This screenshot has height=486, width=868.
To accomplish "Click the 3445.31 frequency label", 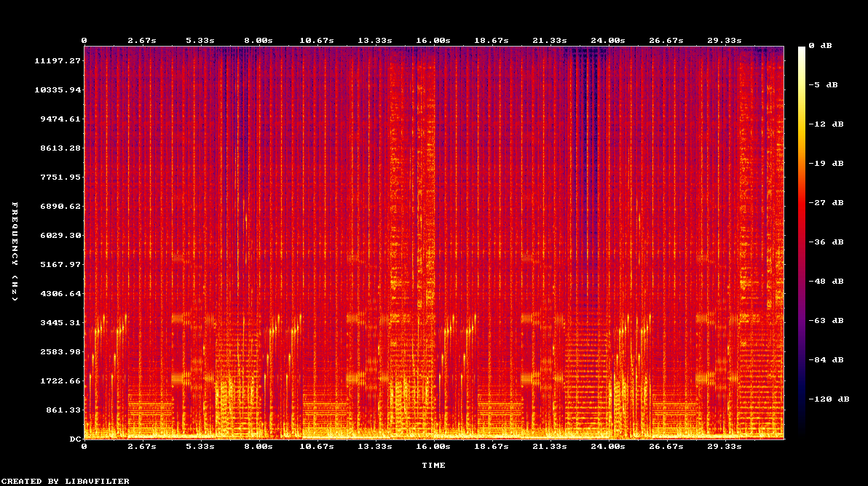I will click(60, 323).
